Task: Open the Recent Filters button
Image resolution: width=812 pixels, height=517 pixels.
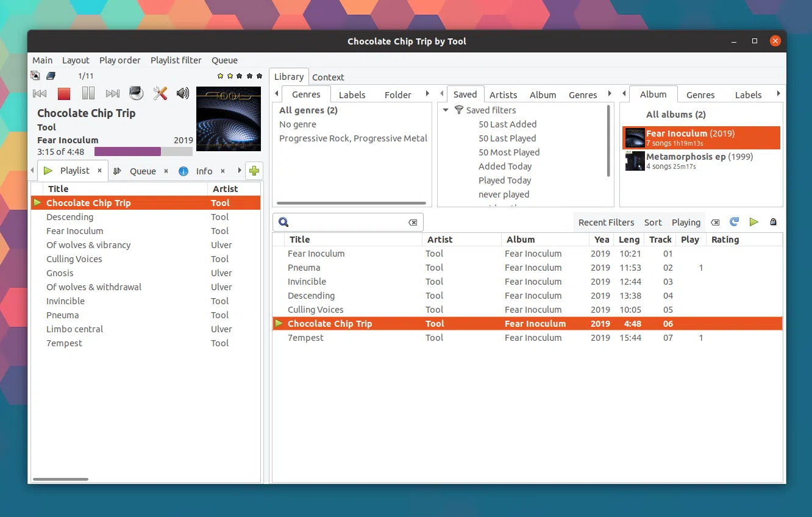Action: pyautogui.click(x=606, y=223)
